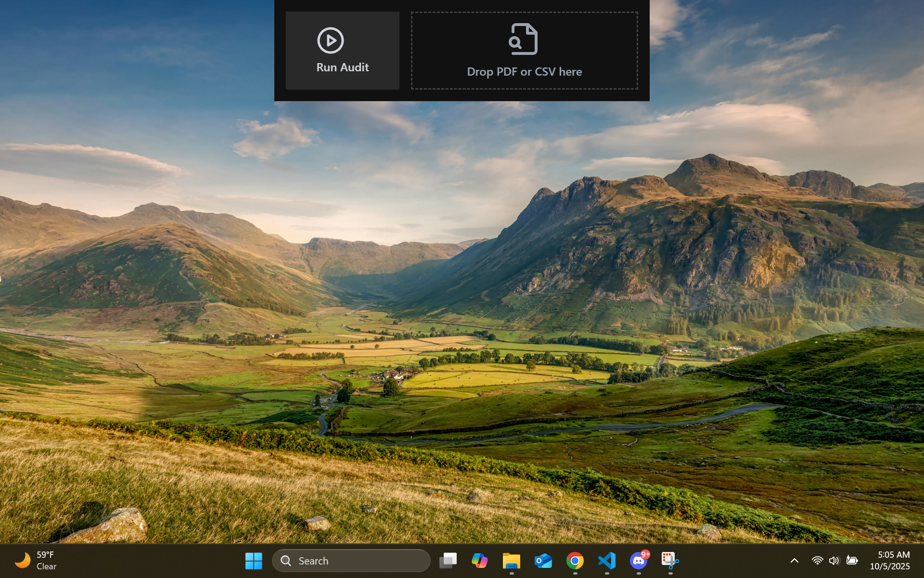Viewport: 924px width, 578px height.
Task: Open Wi-Fi network settings in tray
Action: click(817, 561)
